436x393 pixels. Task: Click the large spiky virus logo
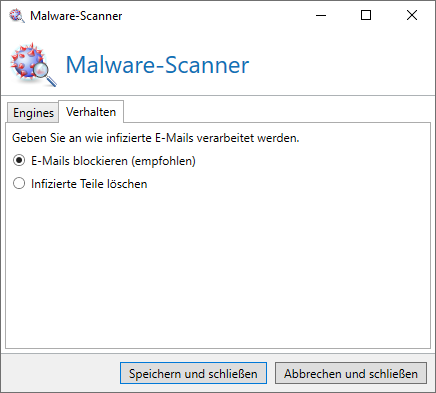click(33, 64)
